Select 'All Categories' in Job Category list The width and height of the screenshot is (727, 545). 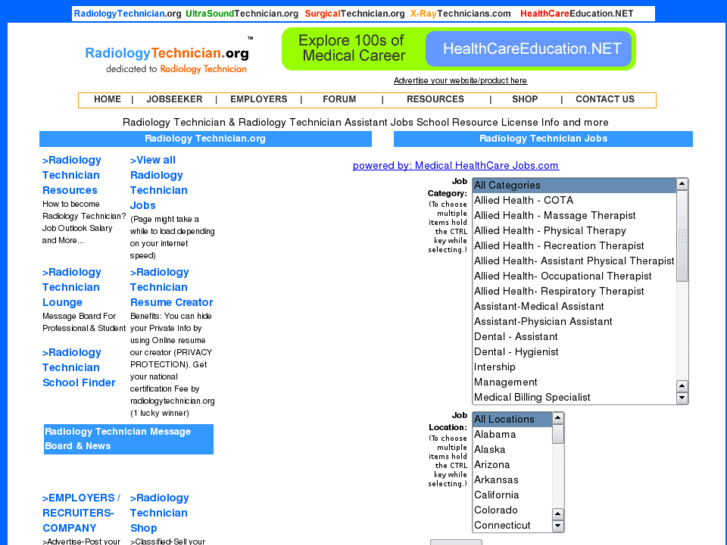pos(574,185)
